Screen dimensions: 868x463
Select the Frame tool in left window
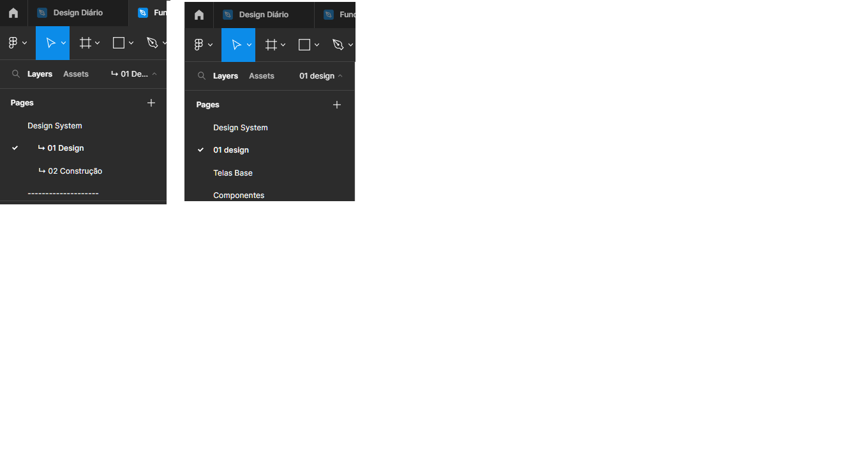85,43
